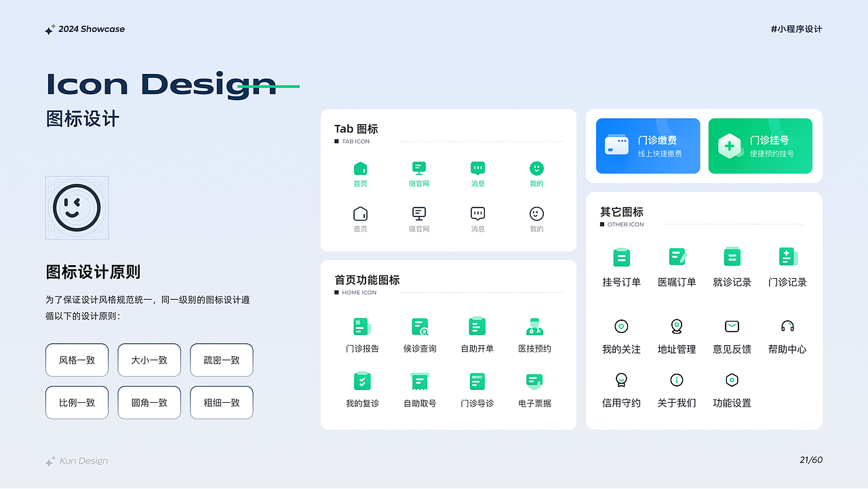Click the Icon Design title
This screenshot has width=868, height=489.
[x=161, y=84]
